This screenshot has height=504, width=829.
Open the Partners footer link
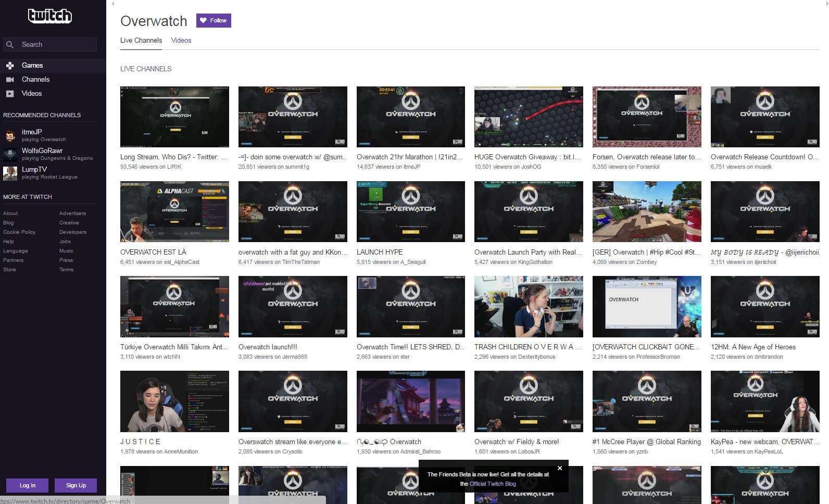coord(13,260)
